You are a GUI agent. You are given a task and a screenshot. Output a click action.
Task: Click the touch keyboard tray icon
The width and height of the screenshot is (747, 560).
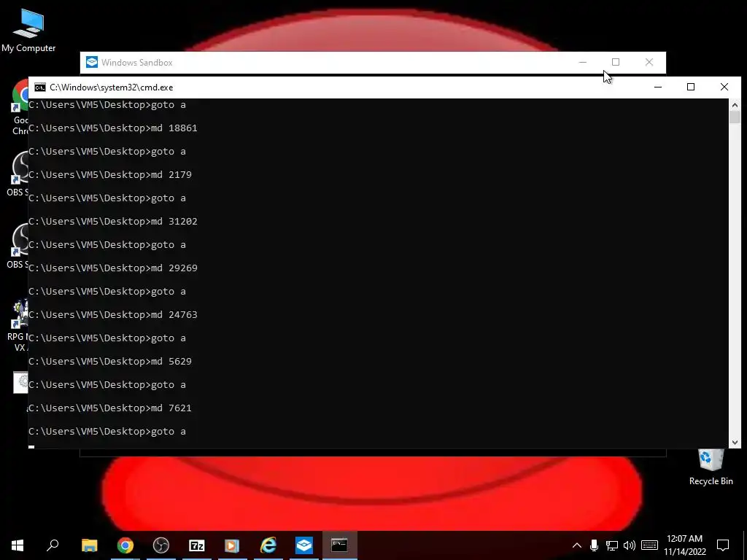click(x=649, y=545)
